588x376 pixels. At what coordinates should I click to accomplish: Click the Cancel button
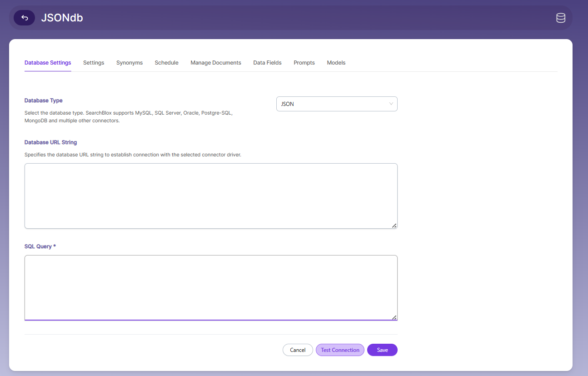click(x=298, y=350)
